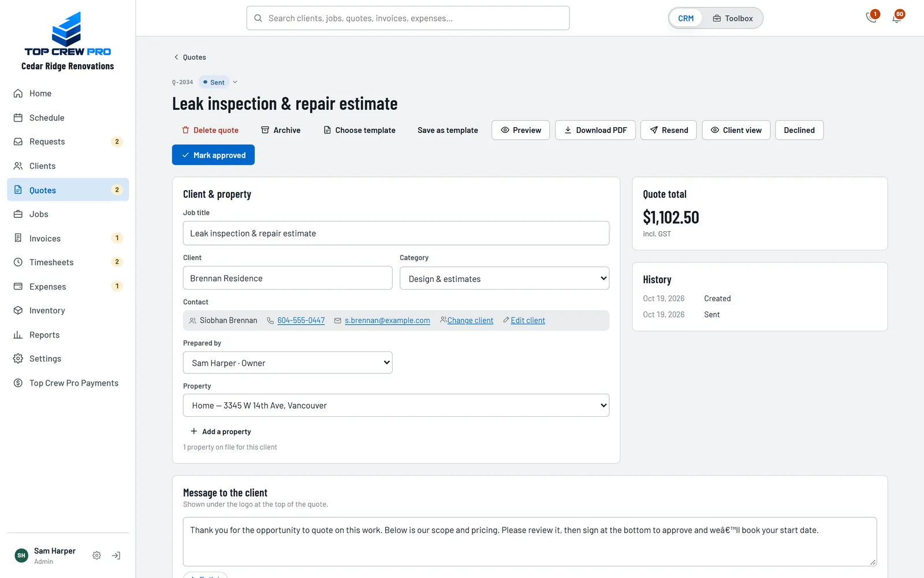Click the message to the client textarea
Viewport: 924px width, 578px height.
[x=530, y=542]
